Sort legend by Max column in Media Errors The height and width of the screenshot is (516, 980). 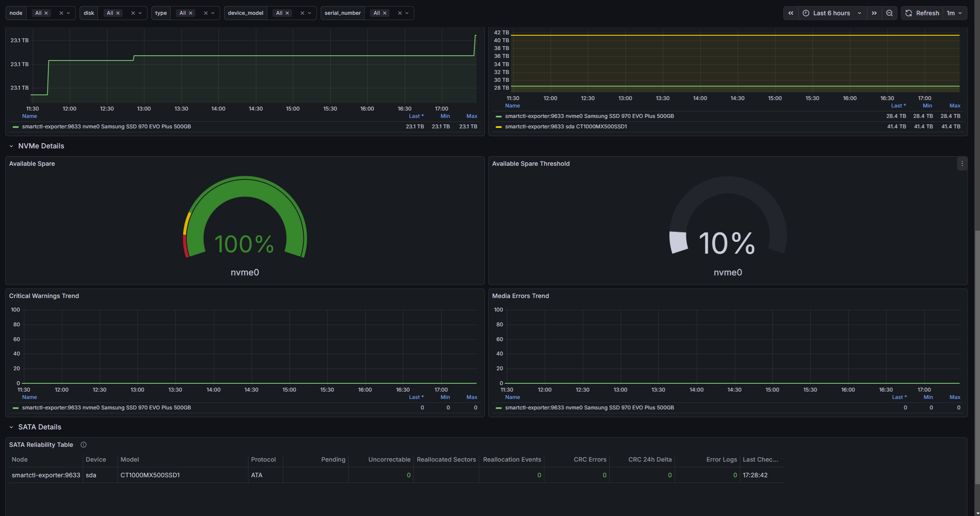955,397
